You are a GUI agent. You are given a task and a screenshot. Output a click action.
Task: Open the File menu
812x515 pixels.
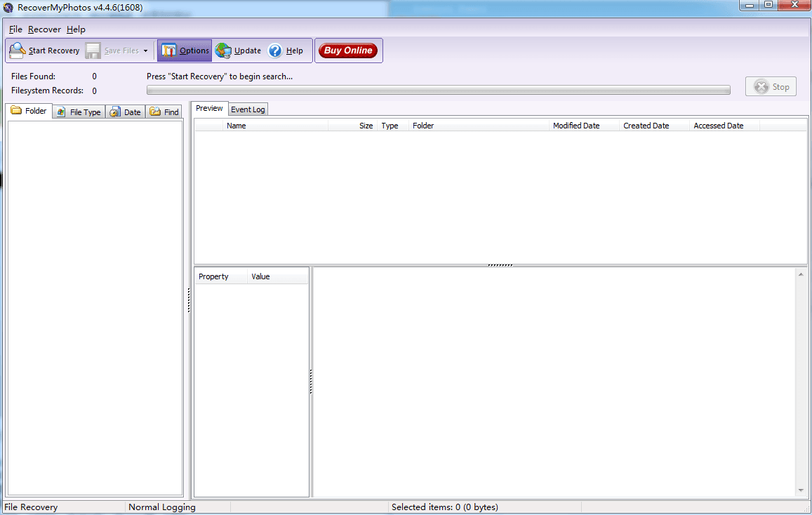15,29
